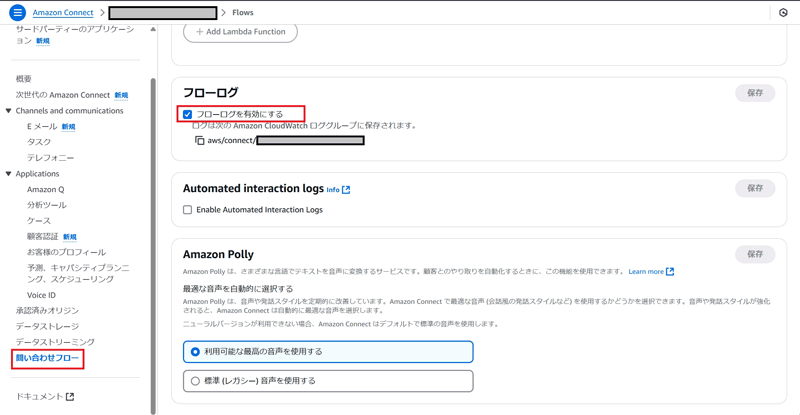Image resolution: width=800 pixels, height=415 pixels.
Task: Open 問い合わせフロー in the sidebar
Action: click(47, 358)
